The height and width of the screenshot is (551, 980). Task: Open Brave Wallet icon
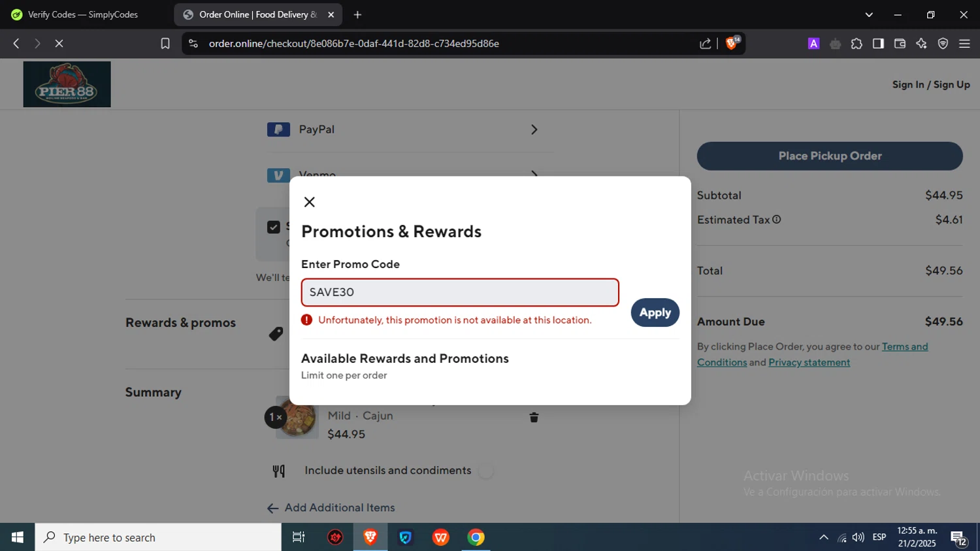click(900, 43)
